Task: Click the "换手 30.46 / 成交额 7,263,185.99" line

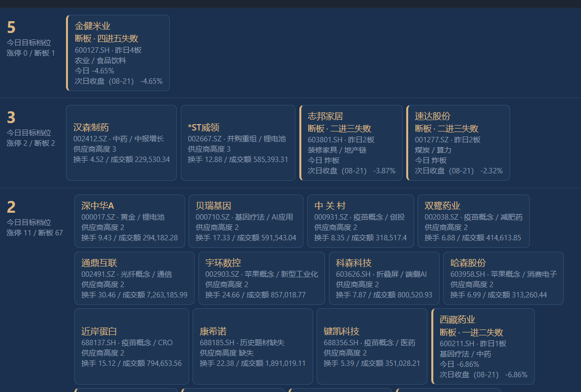Action: point(134,295)
